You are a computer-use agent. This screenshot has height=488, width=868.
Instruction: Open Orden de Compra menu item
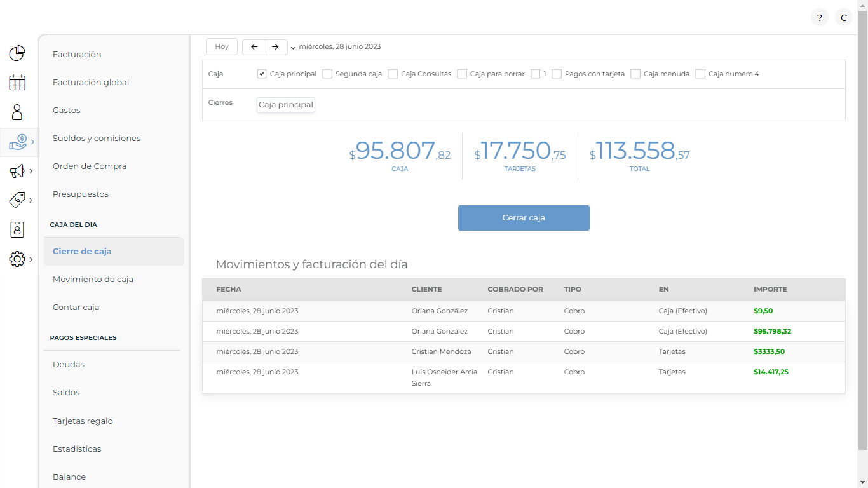(90, 166)
